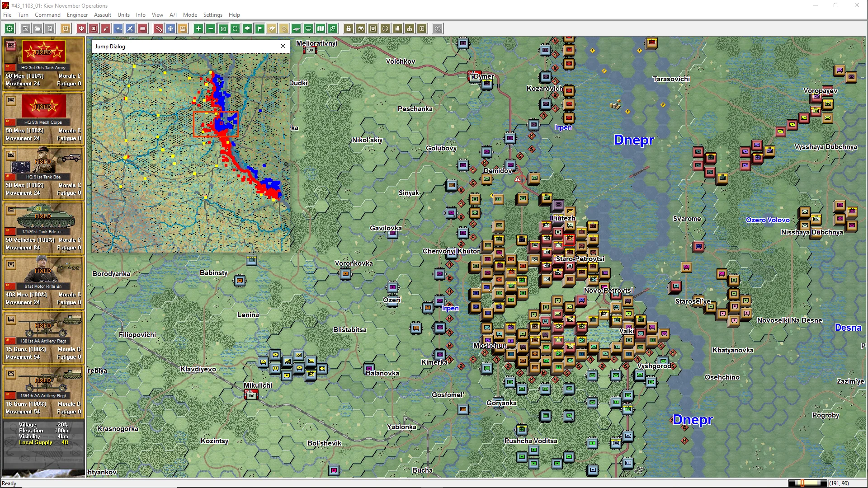Click the orange viewport rectangle in Jump Dialog map
Image resolution: width=868 pixels, height=488 pixels.
click(x=216, y=124)
